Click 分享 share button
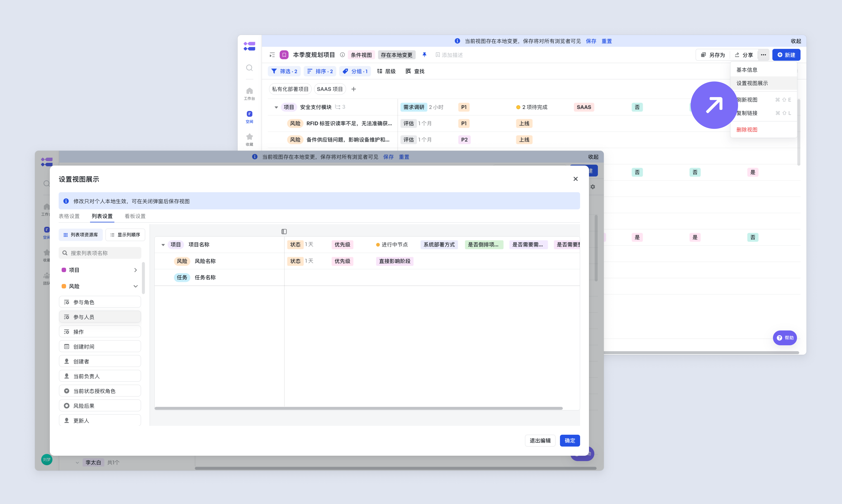The image size is (842, 504). (x=744, y=55)
